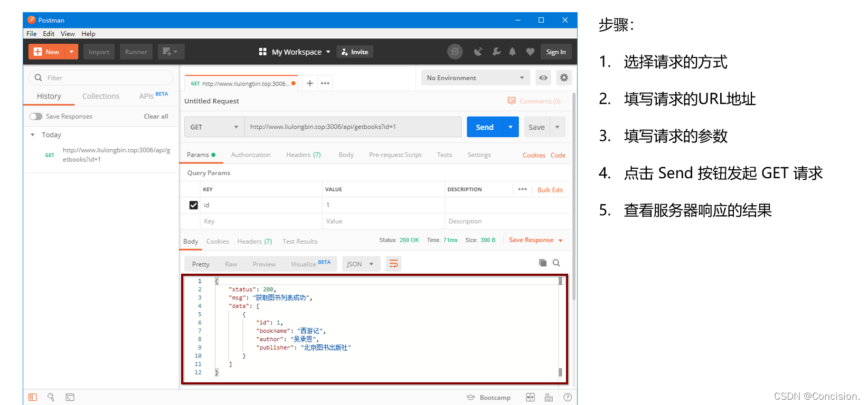The image size is (868, 405).
Task: Add a new request tab with plus
Action: [310, 83]
